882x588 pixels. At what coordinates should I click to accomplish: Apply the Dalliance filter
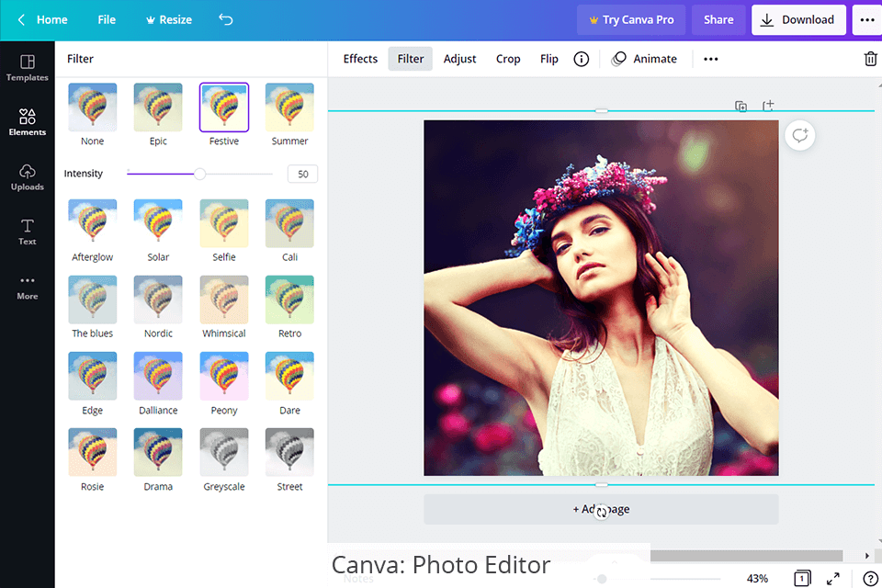coord(158,377)
